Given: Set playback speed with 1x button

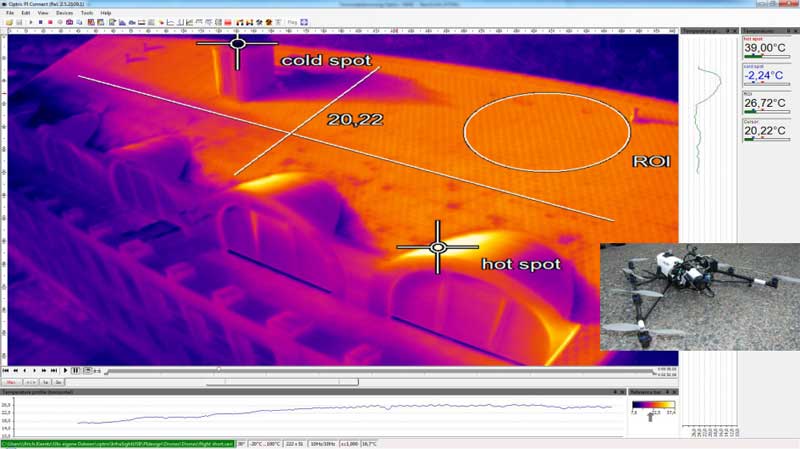Looking at the screenshot, I should [x=45, y=382].
